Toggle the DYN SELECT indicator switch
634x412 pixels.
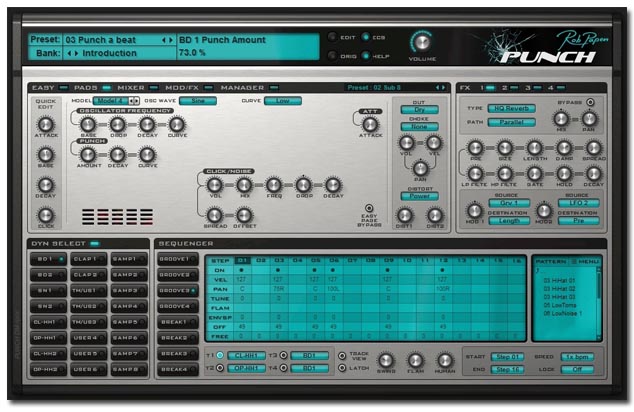95,243
